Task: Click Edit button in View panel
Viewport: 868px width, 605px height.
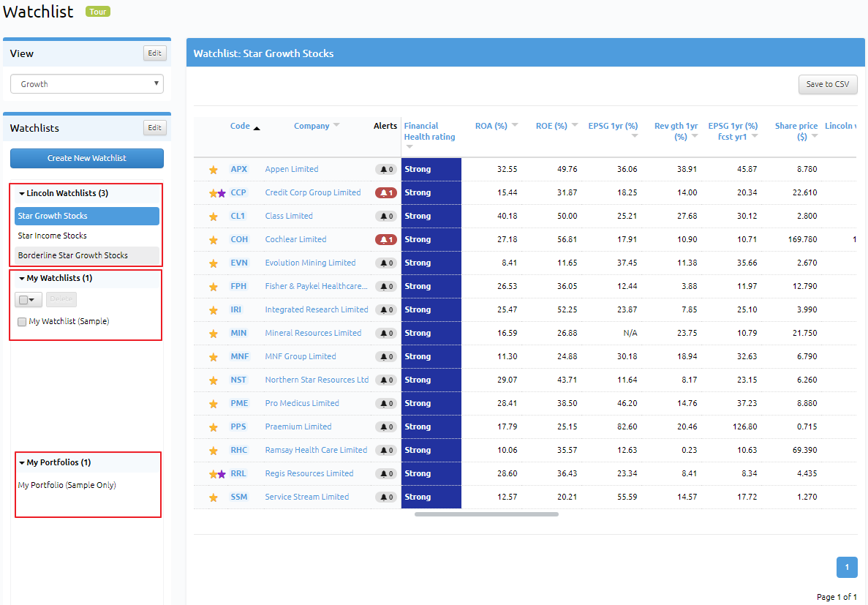Action: [154, 53]
